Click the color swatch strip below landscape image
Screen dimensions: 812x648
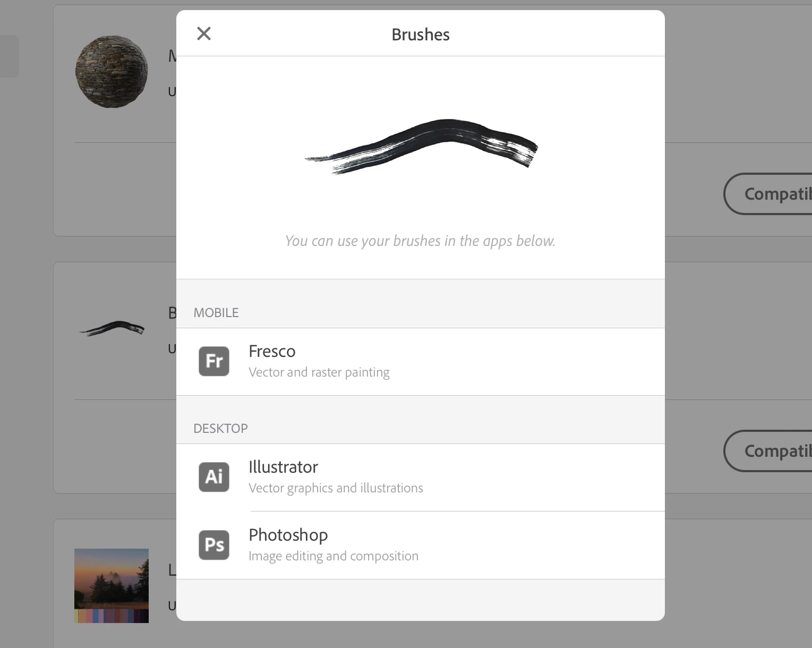(112, 616)
